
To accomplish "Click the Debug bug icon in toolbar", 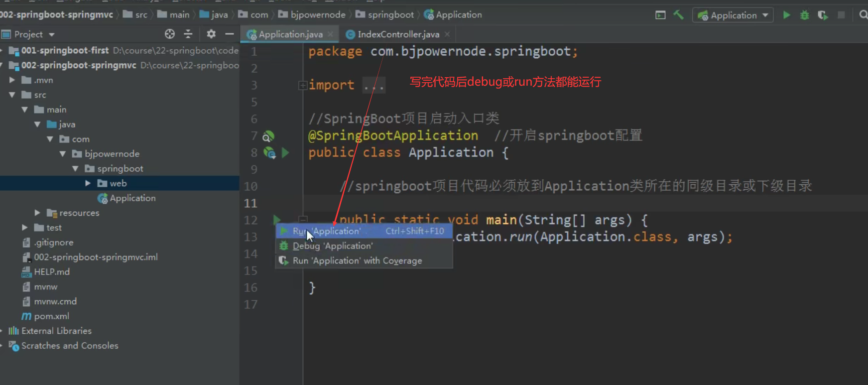I will (804, 15).
